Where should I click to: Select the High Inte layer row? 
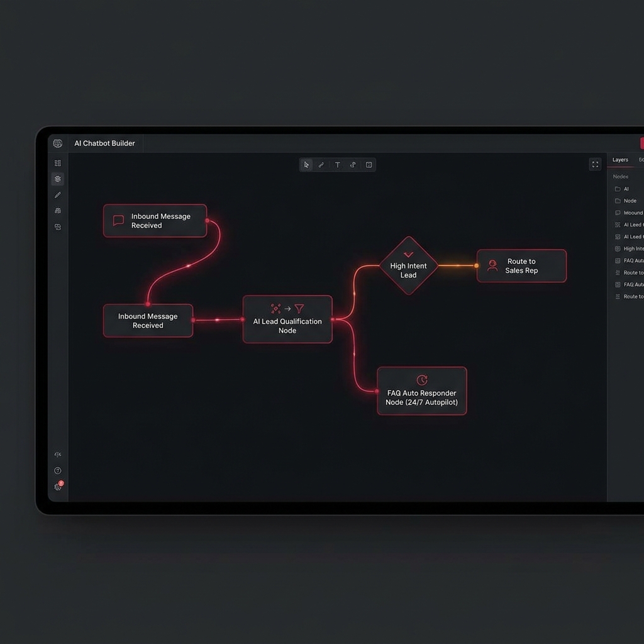(x=626, y=248)
